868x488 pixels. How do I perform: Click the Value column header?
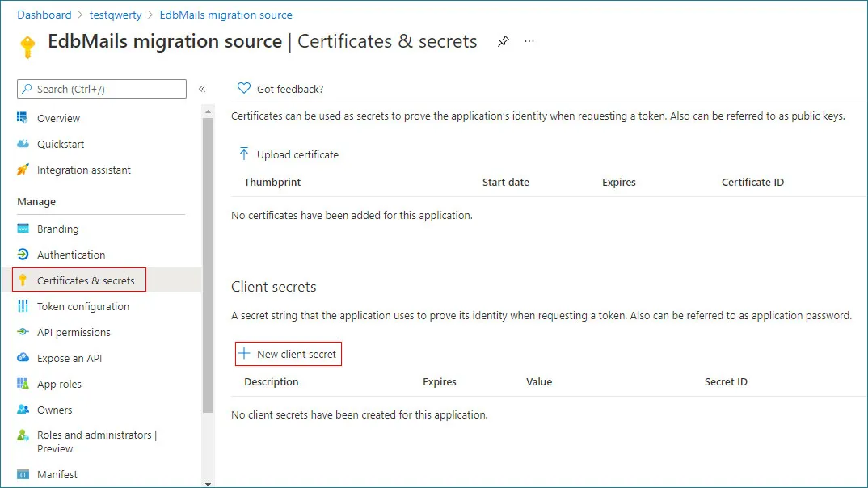tap(538, 382)
